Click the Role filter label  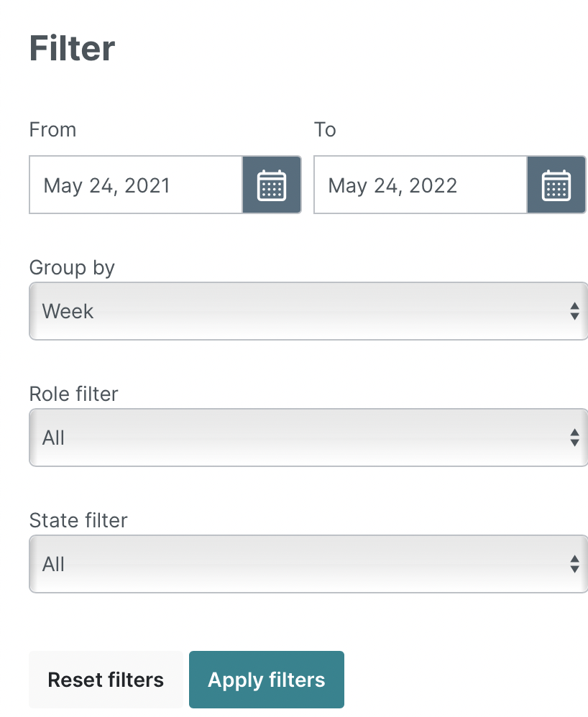(x=73, y=394)
